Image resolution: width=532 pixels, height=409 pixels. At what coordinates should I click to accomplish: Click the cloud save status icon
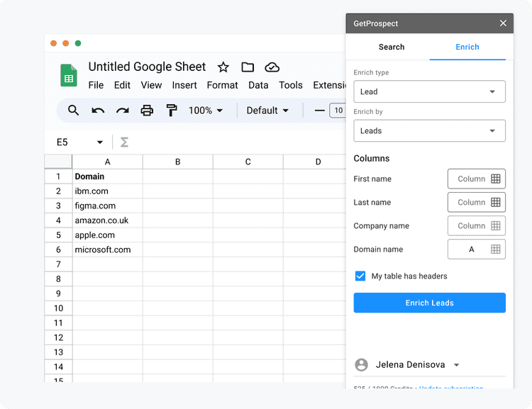pos(272,67)
